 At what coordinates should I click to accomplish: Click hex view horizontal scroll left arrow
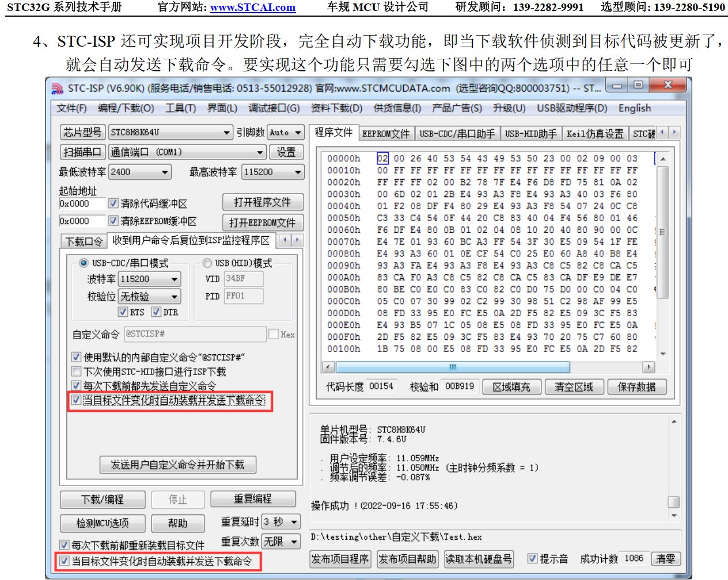[328, 367]
